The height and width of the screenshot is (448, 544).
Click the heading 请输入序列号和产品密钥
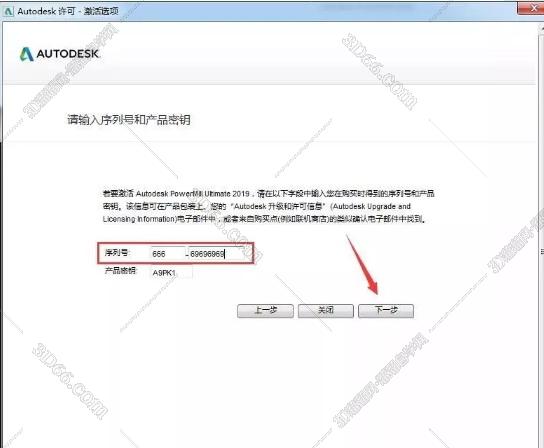(x=129, y=120)
